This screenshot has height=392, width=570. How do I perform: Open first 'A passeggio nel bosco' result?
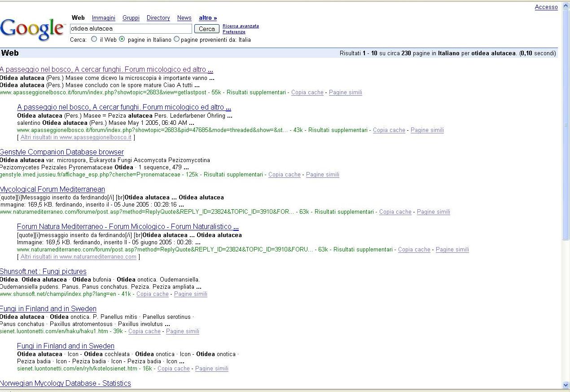tap(106, 70)
